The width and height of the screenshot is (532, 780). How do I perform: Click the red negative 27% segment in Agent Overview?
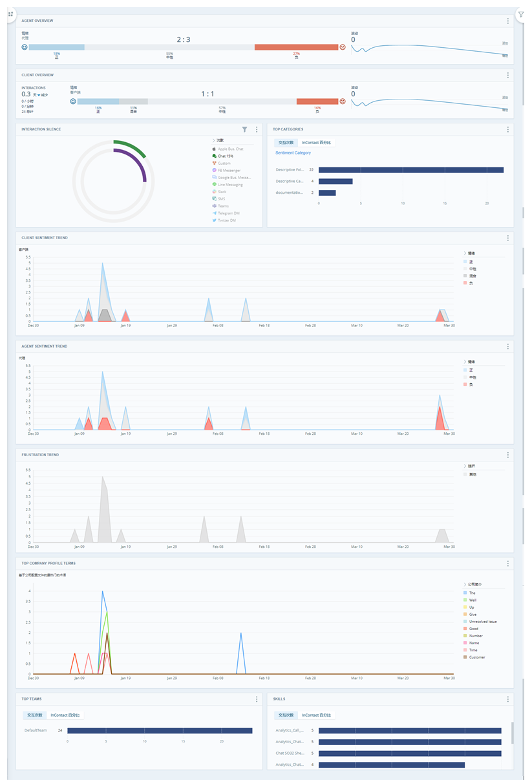(296, 47)
